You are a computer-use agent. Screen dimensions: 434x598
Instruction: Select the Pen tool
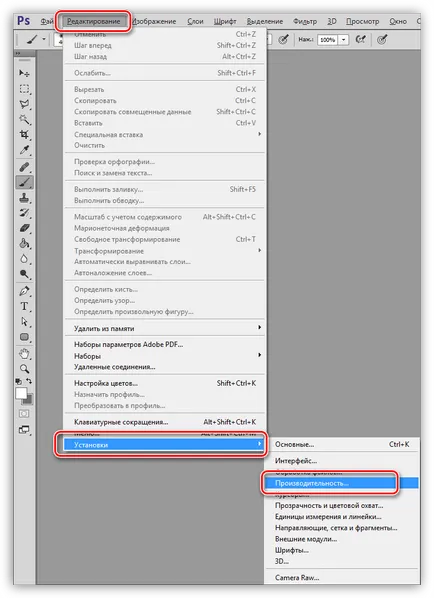click(24, 291)
